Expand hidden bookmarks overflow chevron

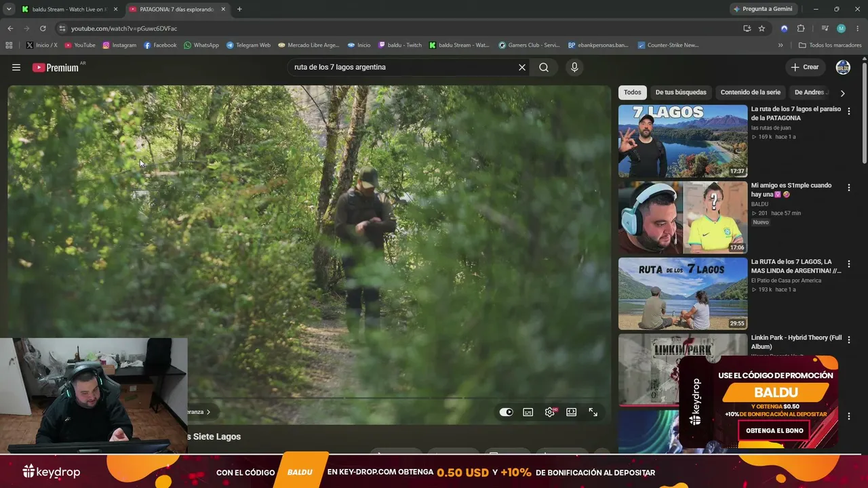coord(781,45)
